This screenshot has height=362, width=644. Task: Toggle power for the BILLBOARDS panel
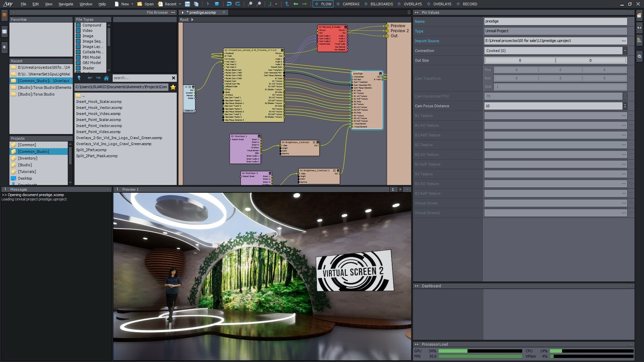click(x=366, y=4)
